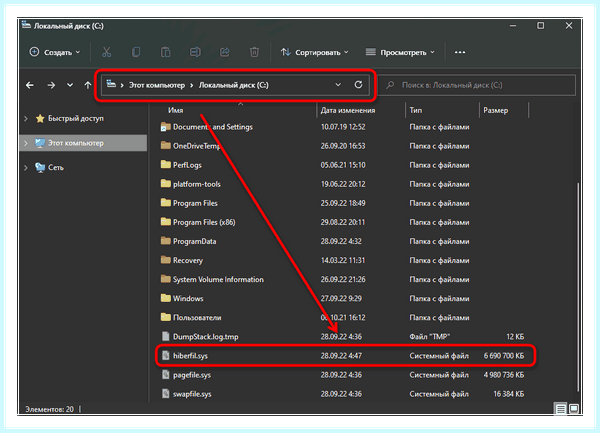
Task: Click the window title drive icon
Action: 26,25
